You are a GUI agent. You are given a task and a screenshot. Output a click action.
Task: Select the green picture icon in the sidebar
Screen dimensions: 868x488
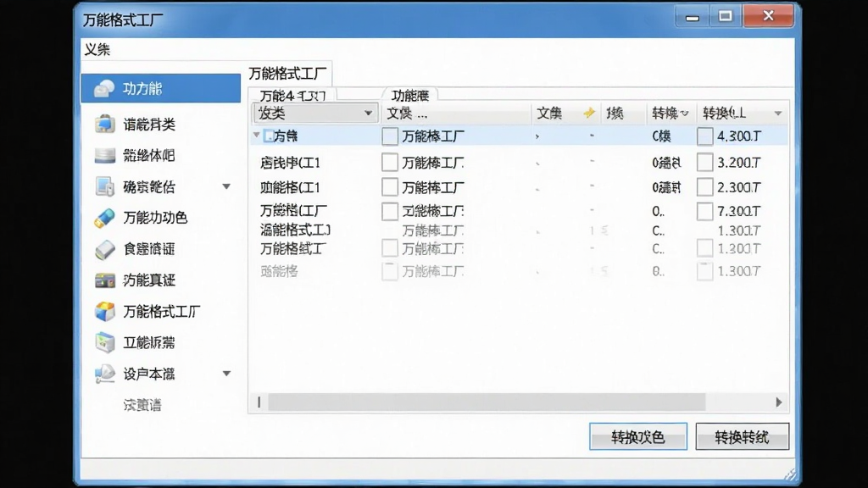point(104,342)
